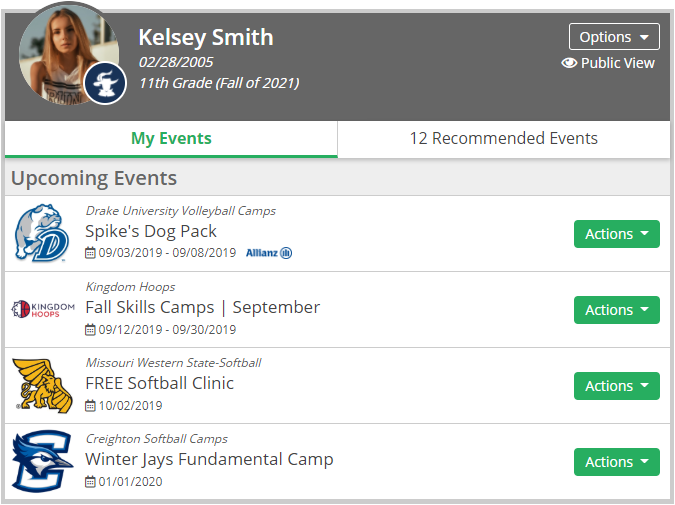The image size is (675, 505).
Task: Click the Allianz insurance logo
Action: 269,253
